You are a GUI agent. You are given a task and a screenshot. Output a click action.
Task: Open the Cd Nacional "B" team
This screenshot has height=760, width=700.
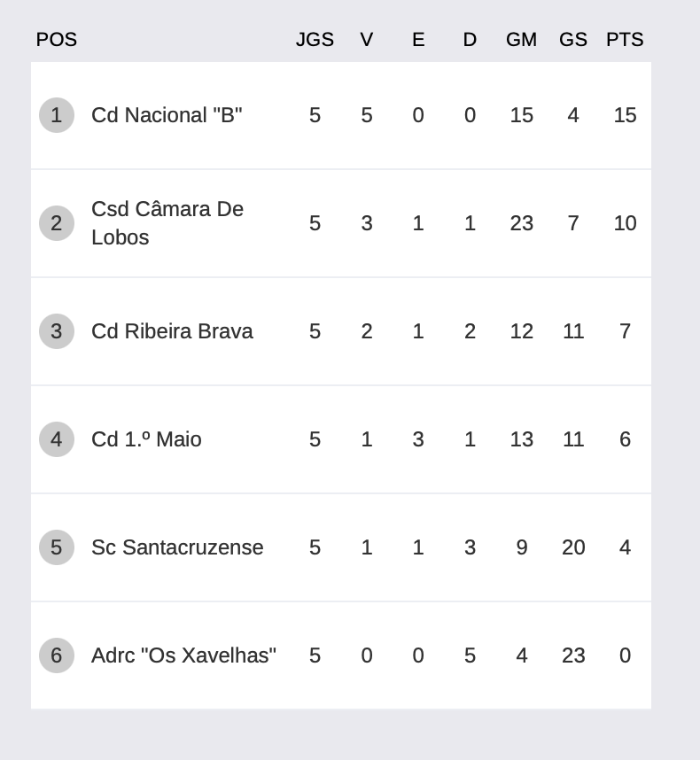[167, 115]
